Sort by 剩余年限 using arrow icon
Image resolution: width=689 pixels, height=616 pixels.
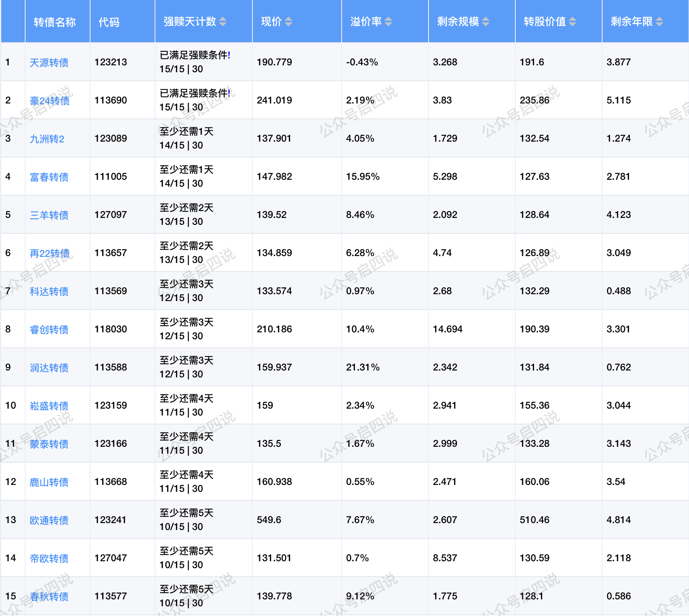(x=659, y=22)
